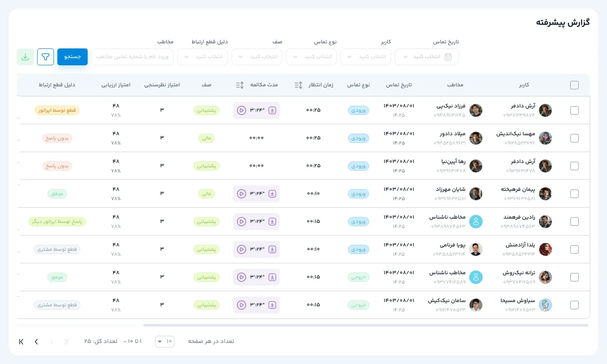The width and height of the screenshot is (607, 364).
Task: Click the horizontal scrollbar below the table
Action: point(365,325)
